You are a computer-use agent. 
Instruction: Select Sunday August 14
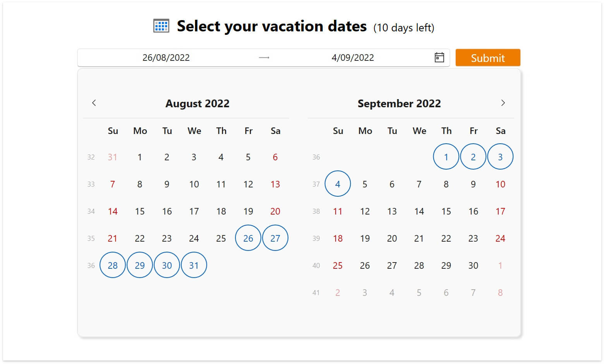click(113, 211)
